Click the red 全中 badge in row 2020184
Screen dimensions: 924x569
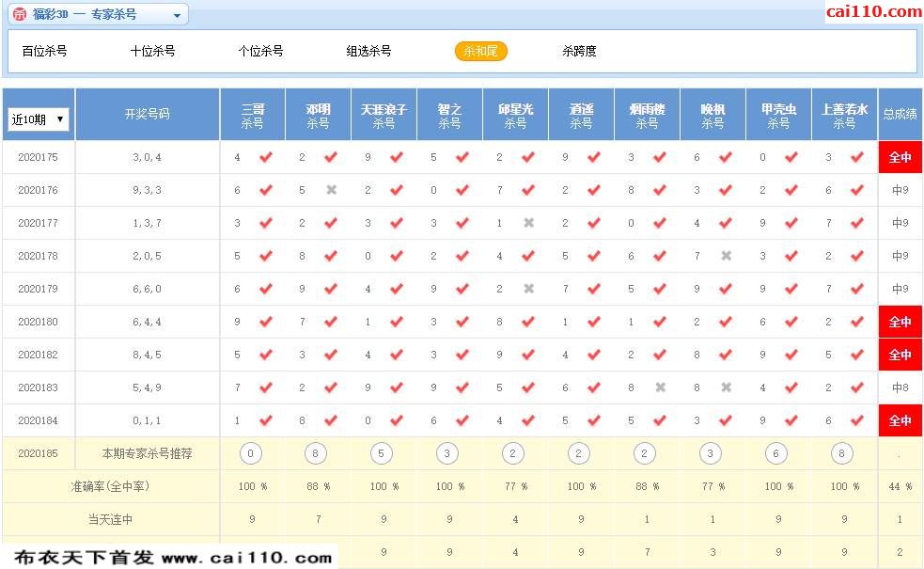(901, 420)
